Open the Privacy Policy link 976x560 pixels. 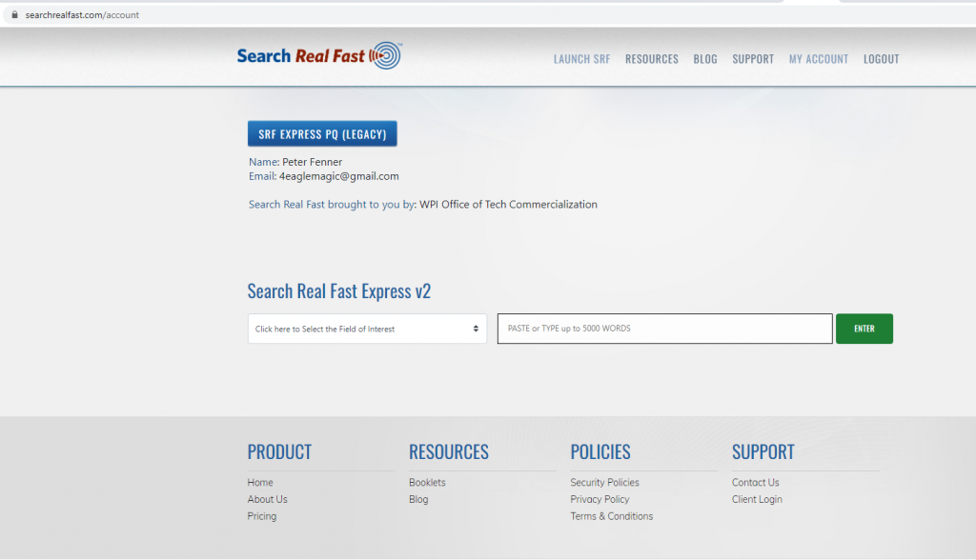pyautogui.click(x=600, y=499)
